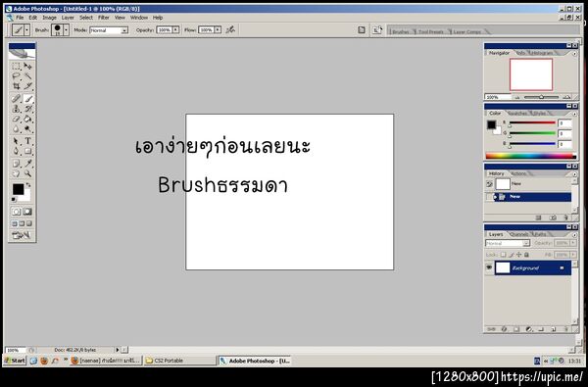The image size is (588, 387).
Task: Select the Lasso tool
Action: click(16, 76)
